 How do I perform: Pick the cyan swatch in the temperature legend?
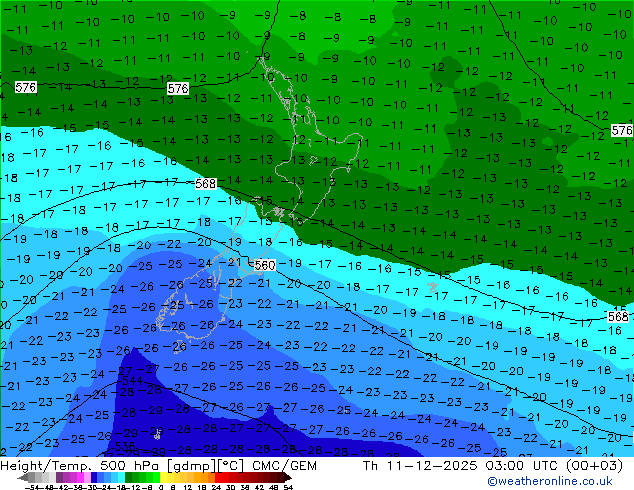(121, 477)
